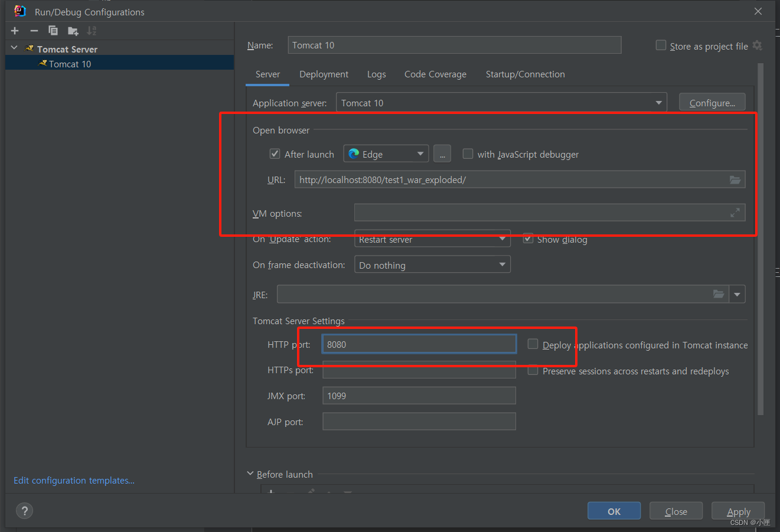This screenshot has height=532, width=780.
Task: Open help with the question mark
Action: (24, 511)
